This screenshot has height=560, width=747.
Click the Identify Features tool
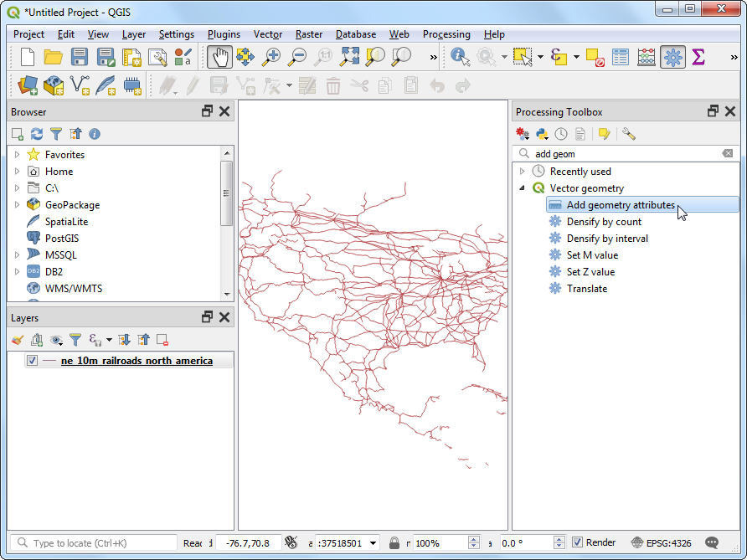pyautogui.click(x=460, y=57)
